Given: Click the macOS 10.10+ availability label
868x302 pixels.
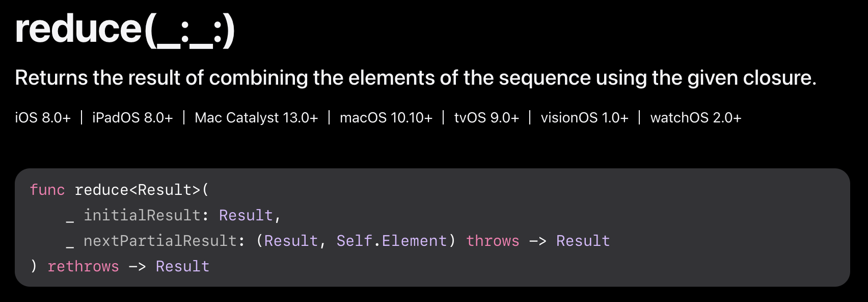Looking at the screenshot, I should [x=386, y=118].
